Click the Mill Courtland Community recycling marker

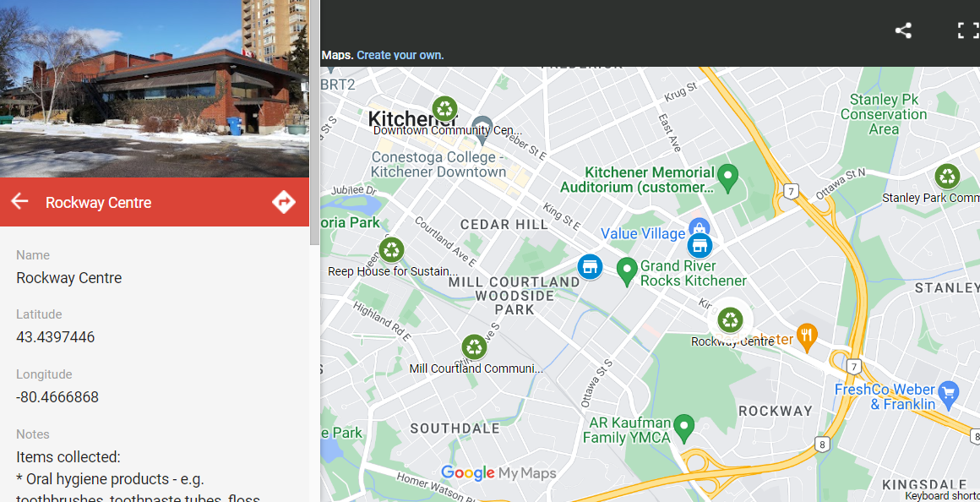pyautogui.click(x=475, y=347)
